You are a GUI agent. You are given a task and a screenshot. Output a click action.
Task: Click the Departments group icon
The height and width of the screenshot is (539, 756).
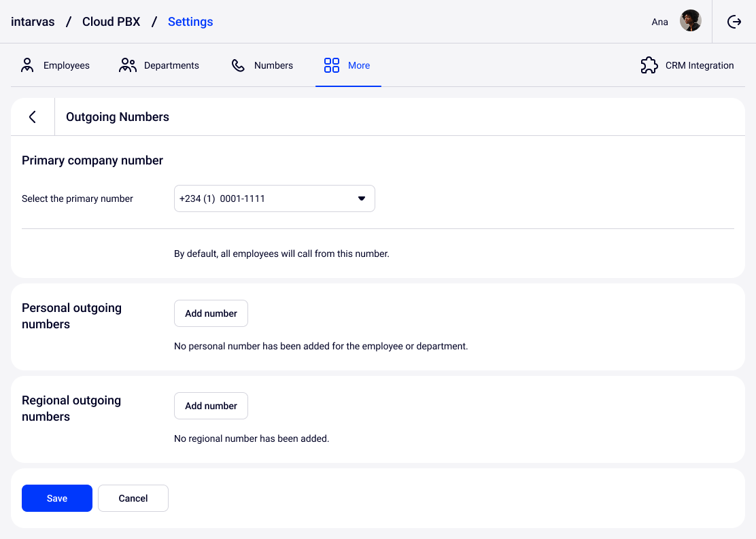(x=128, y=65)
